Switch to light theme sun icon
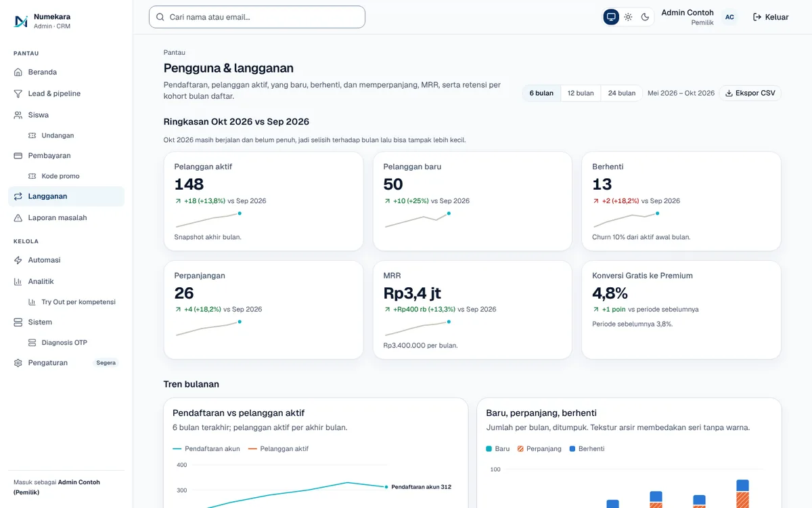812x508 pixels. [x=628, y=17]
